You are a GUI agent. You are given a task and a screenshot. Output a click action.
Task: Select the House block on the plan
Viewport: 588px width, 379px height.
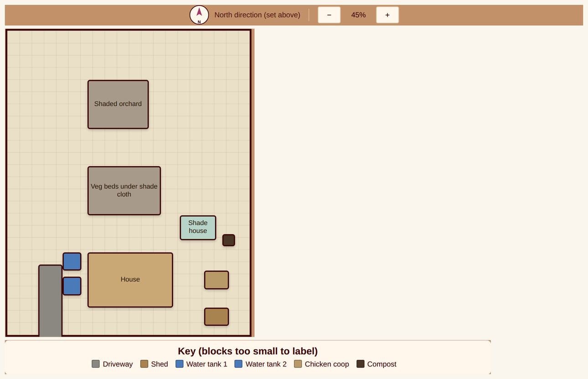(130, 280)
